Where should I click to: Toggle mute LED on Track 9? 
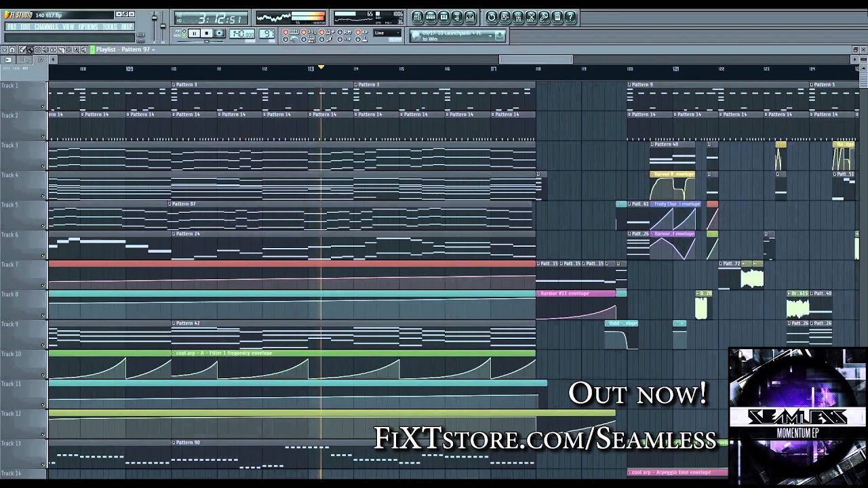click(x=43, y=345)
